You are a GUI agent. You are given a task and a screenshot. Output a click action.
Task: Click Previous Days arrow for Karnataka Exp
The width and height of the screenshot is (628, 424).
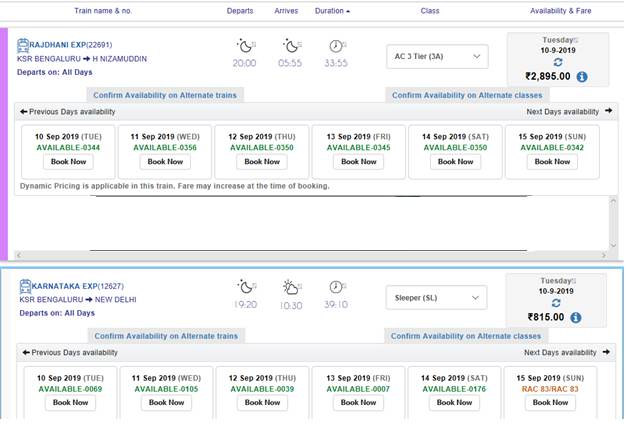24,352
